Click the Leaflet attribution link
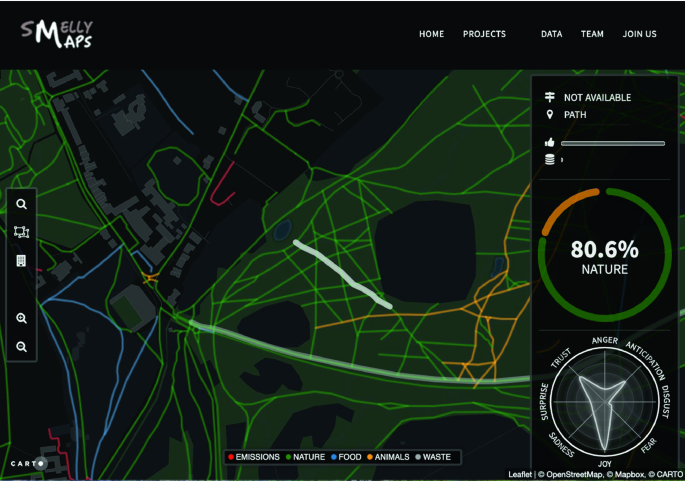 coord(520,474)
